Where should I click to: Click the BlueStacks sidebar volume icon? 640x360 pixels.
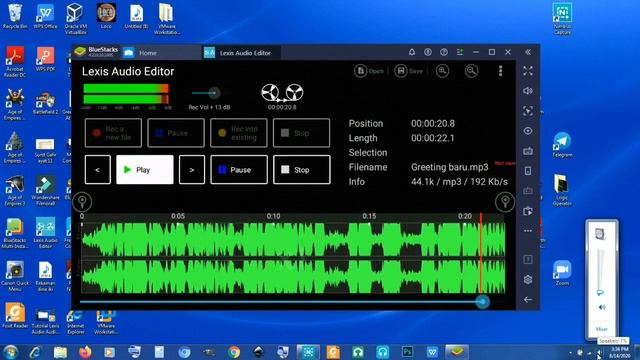528,91
